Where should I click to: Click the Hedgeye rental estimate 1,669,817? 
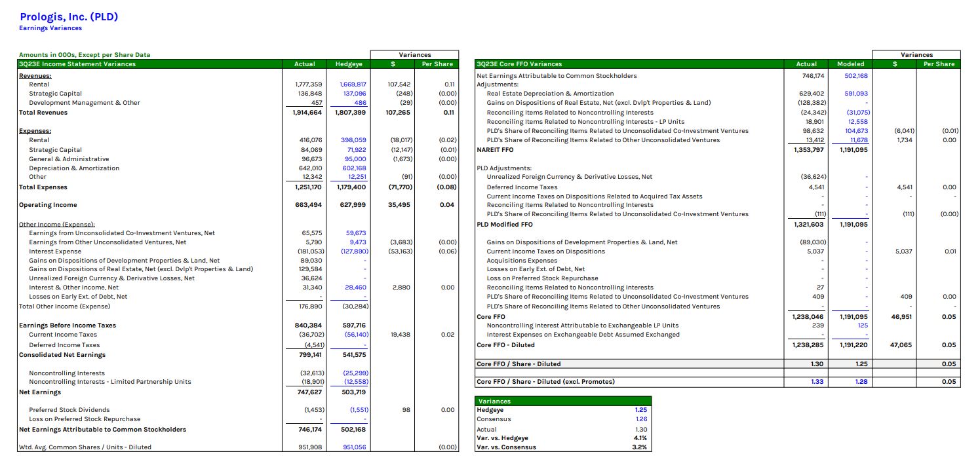click(353, 84)
